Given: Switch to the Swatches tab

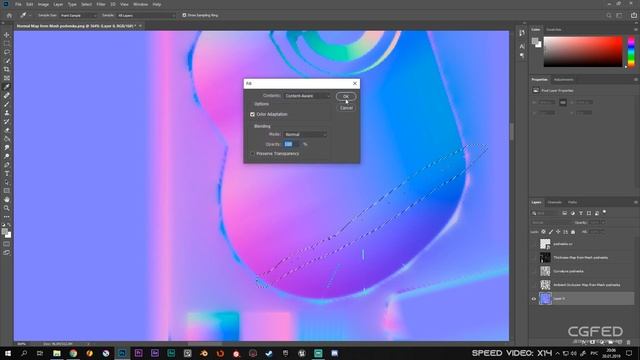Looking at the screenshot, I should (x=554, y=30).
